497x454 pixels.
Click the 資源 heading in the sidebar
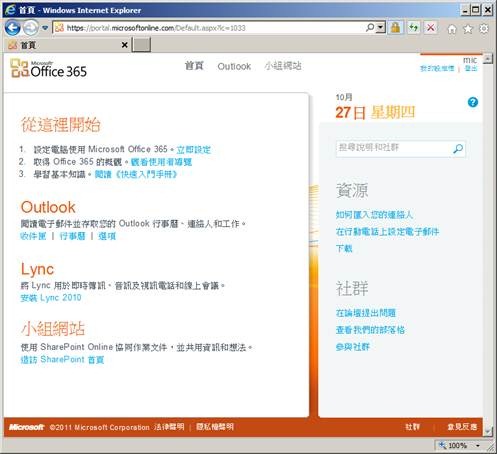352,190
